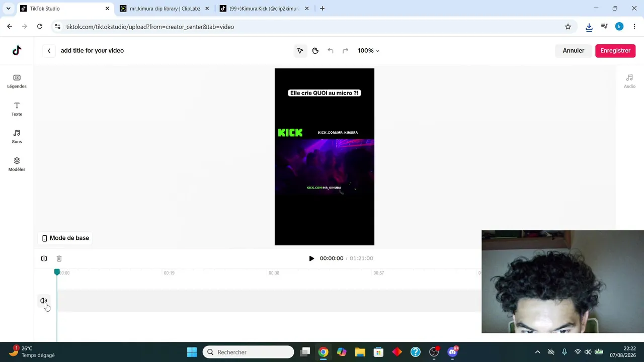The image size is (644, 362).
Task: Switch to the Kimura.Kick TikTok tab
Action: tap(264, 9)
